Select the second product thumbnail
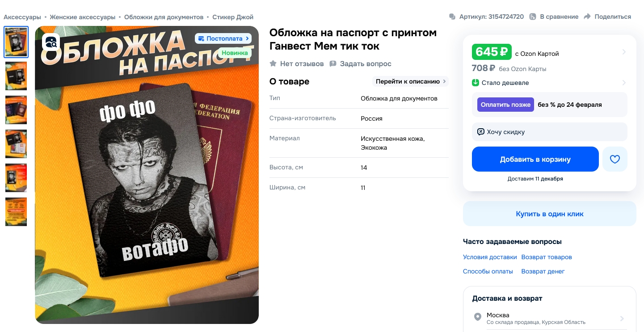This screenshot has height=332, width=644. tap(16, 76)
